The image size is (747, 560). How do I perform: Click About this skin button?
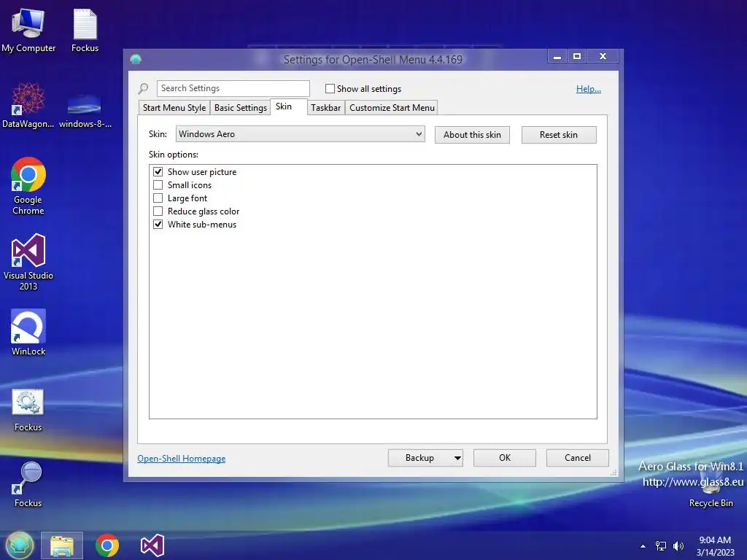pyautogui.click(x=472, y=135)
